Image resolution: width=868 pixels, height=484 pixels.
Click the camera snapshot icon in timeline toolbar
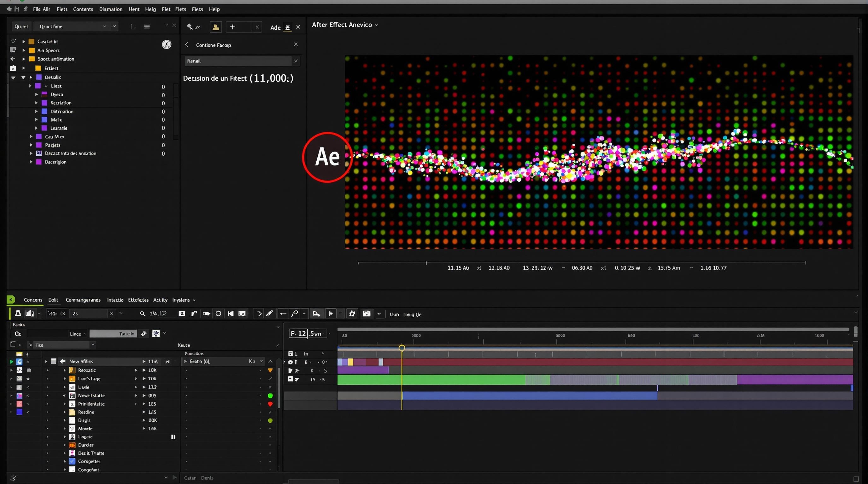[182, 313]
